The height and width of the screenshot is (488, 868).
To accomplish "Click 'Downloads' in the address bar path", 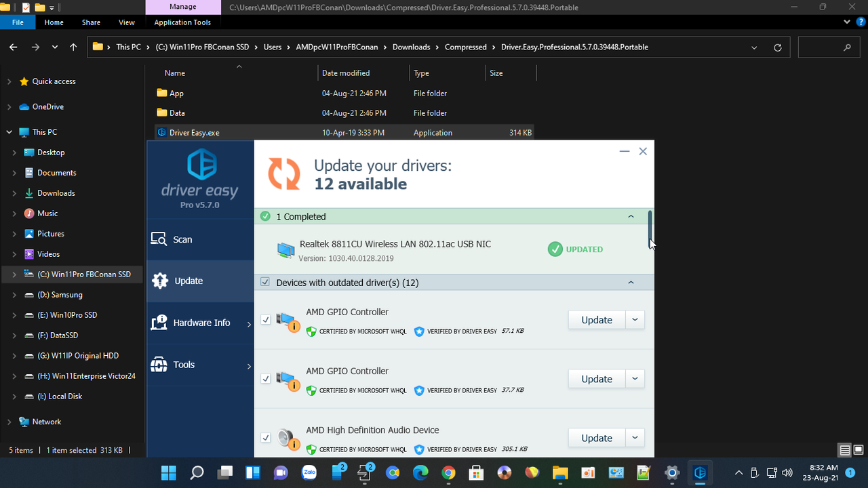I will (411, 47).
